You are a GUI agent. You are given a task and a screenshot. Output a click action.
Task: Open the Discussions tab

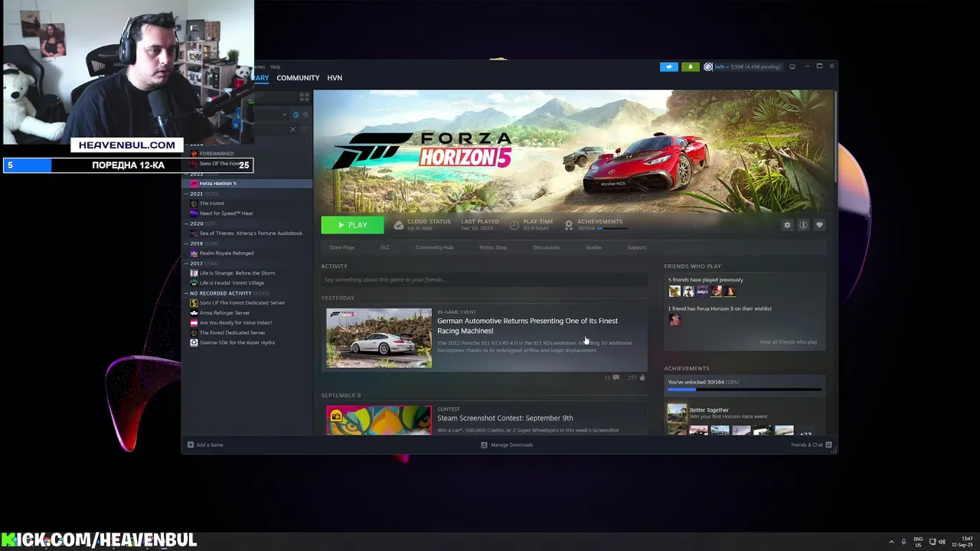pyautogui.click(x=547, y=247)
